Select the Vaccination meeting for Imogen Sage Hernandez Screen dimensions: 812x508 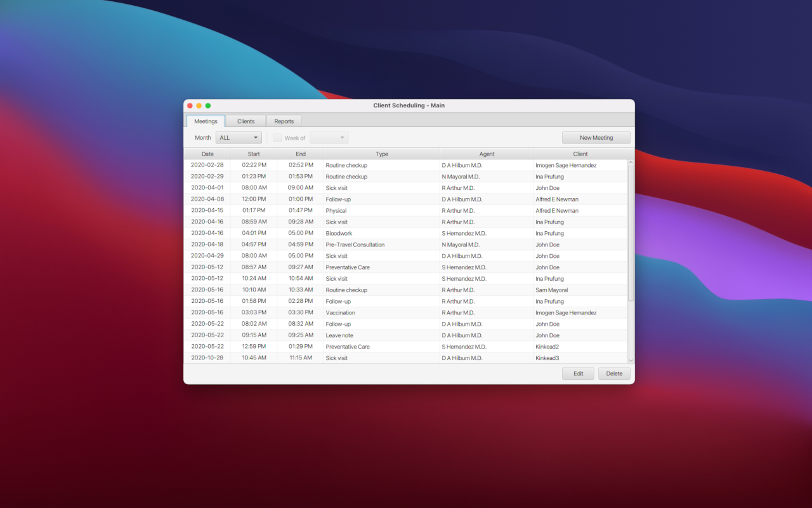tap(381, 312)
